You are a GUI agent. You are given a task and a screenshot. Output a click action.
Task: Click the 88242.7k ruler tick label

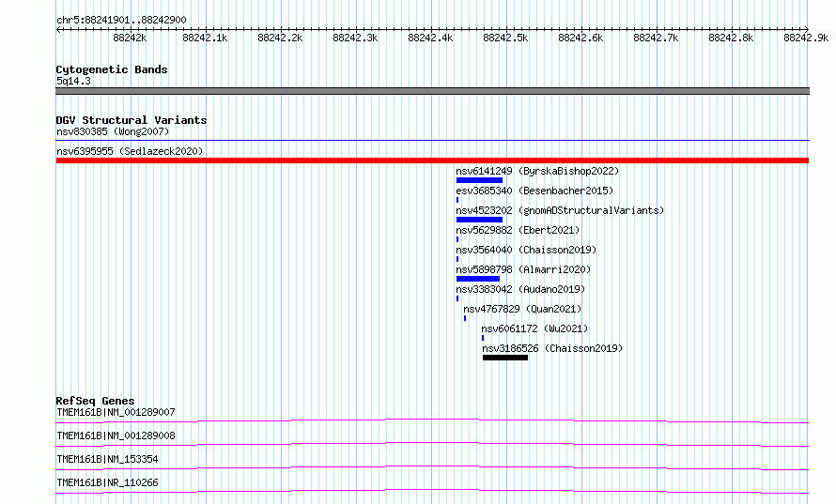(656, 38)
